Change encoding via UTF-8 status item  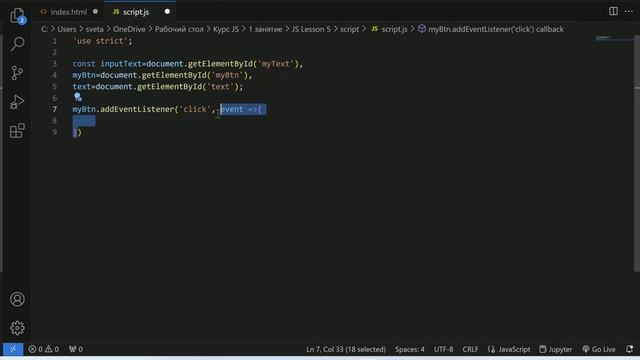[x=443, y=349]
